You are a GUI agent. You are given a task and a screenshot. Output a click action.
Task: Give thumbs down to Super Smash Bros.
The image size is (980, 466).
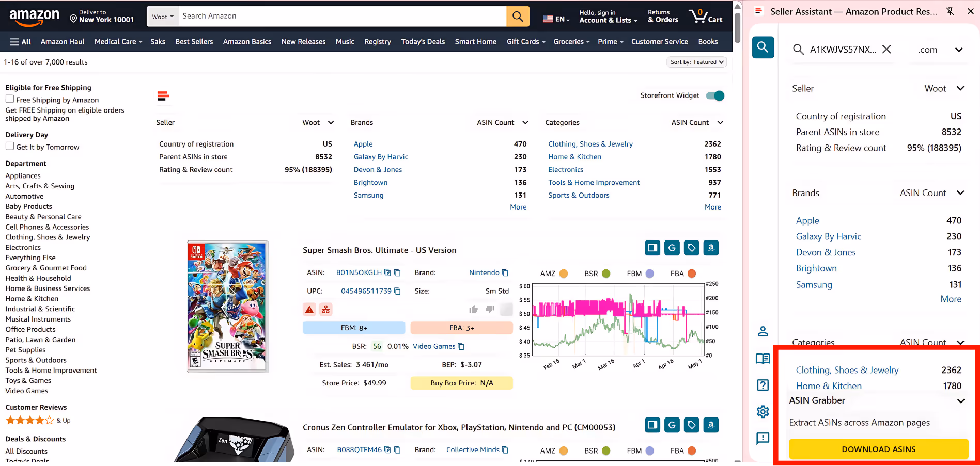point(490,309)
